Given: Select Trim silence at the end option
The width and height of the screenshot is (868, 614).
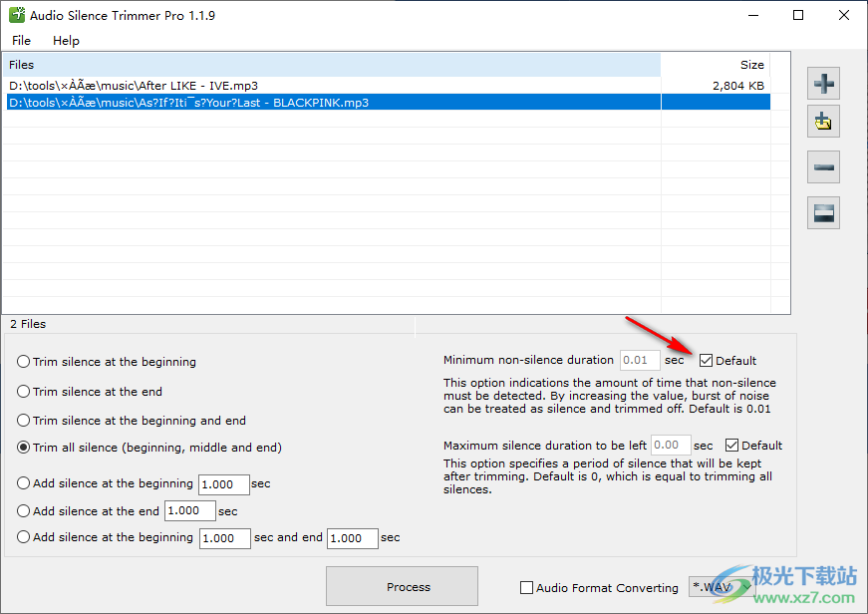Looking at the screenshot, I should point(24,392).
